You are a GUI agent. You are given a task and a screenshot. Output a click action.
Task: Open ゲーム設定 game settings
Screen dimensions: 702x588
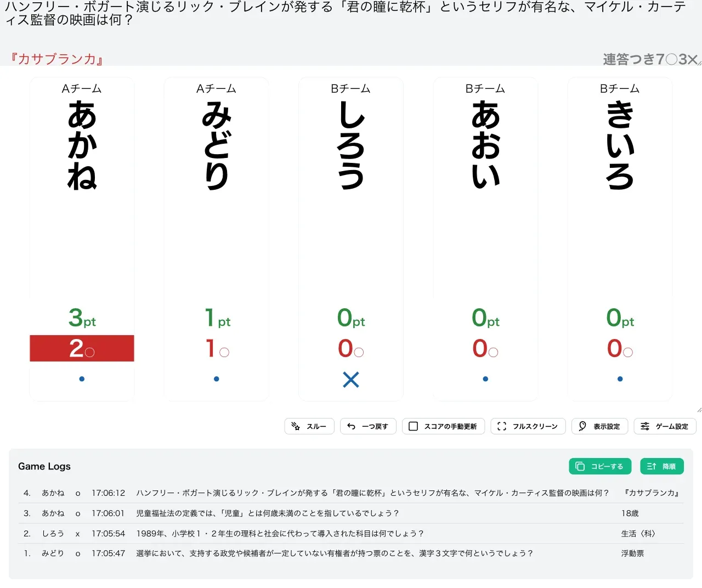tap(665, 426)
